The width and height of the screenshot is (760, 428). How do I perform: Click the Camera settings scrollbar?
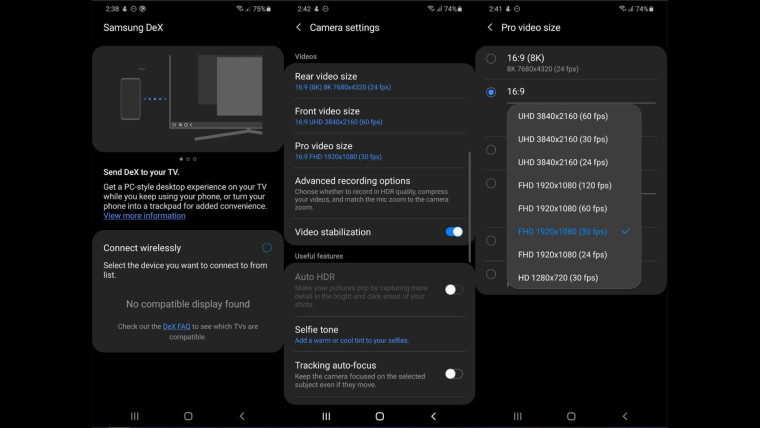[469, 207]
